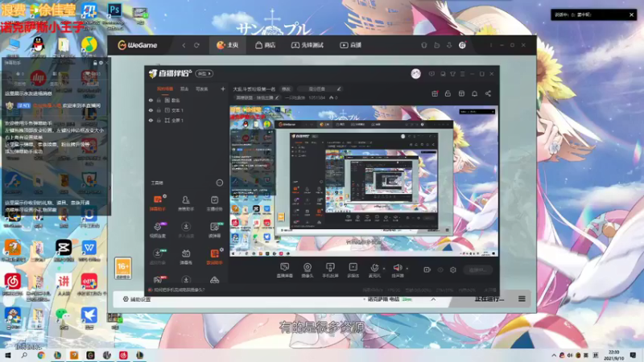The width and height of the screenshot is (644, 362).
Task: Switch to WeGame 商店 tab
Action: tap(266, 45)
